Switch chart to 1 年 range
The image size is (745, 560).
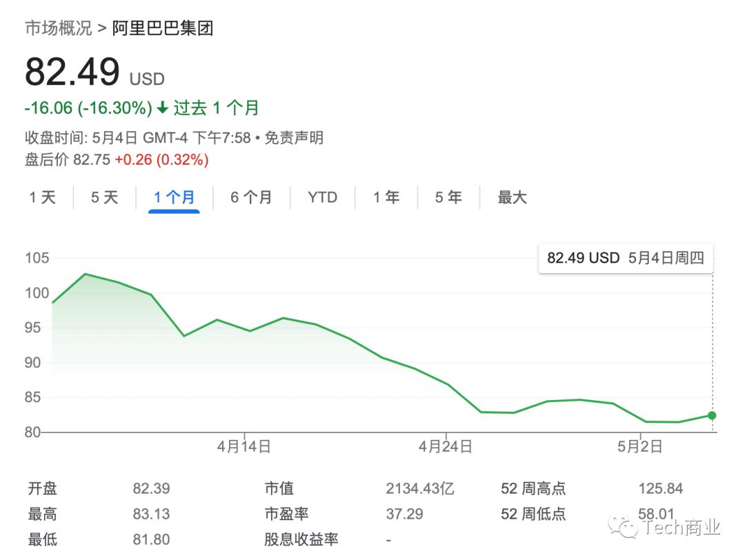[x=386, y=197]
